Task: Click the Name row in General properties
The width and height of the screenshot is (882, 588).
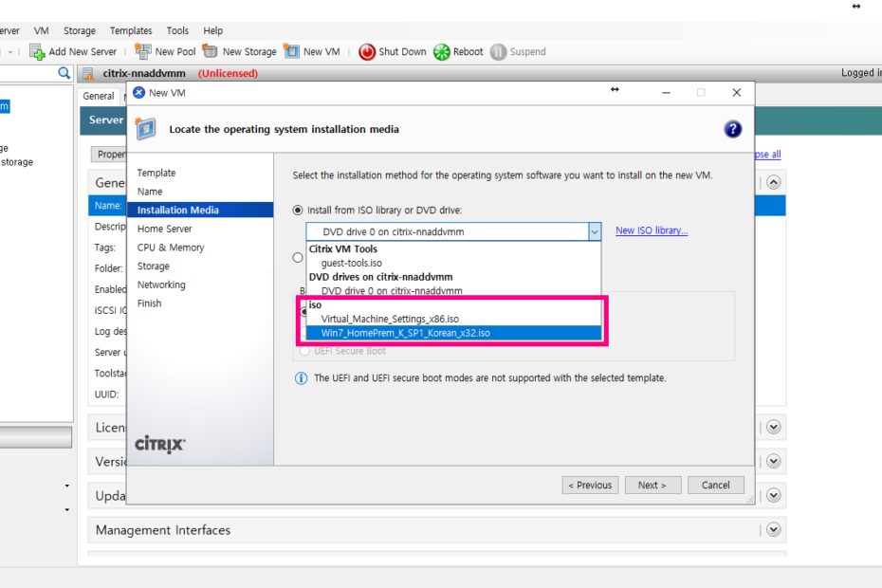Action: [x=107, y=206]
